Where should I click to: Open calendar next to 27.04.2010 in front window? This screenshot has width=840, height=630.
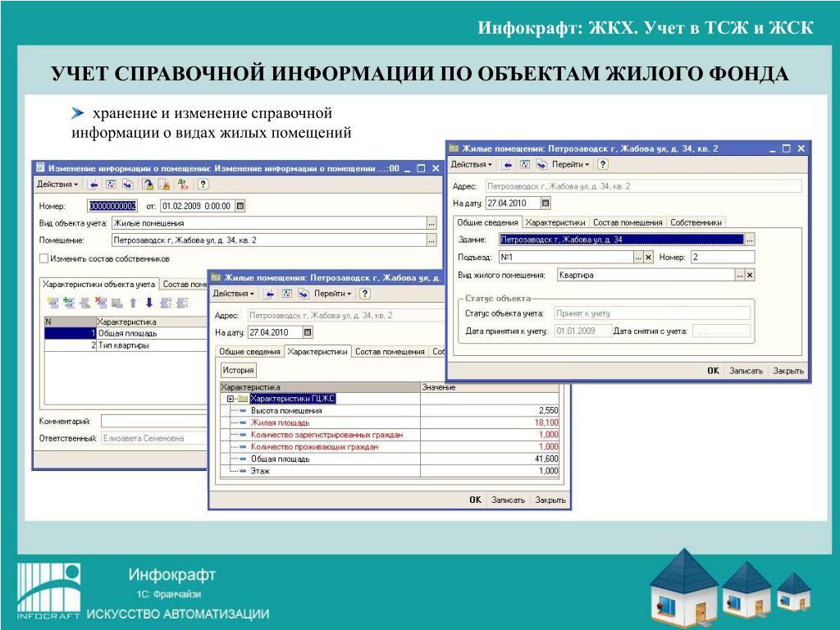pyautogui.click(x=546, y=203)
